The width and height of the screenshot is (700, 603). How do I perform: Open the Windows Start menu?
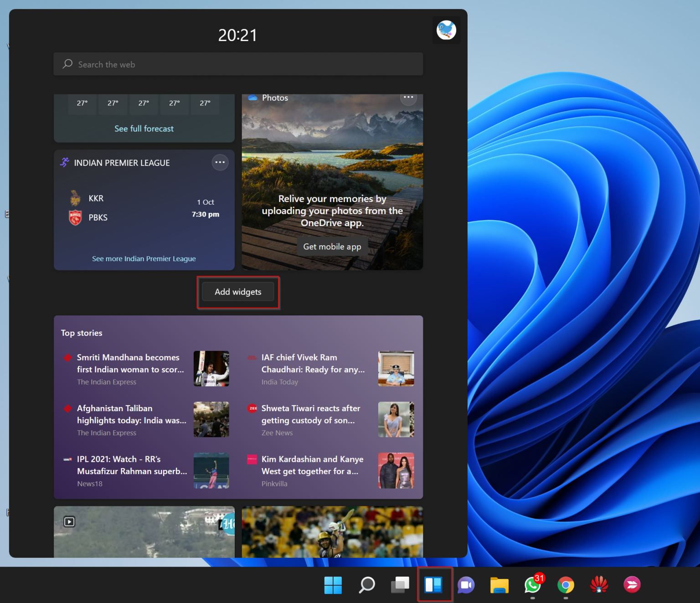[333, 585]
